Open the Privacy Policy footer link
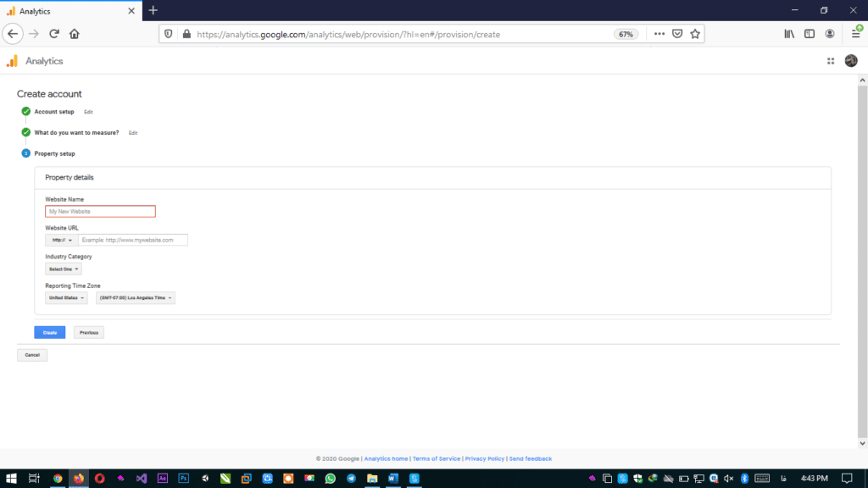Image resolution: width=868 pixels, height=488 pixels. coord(484,458)
